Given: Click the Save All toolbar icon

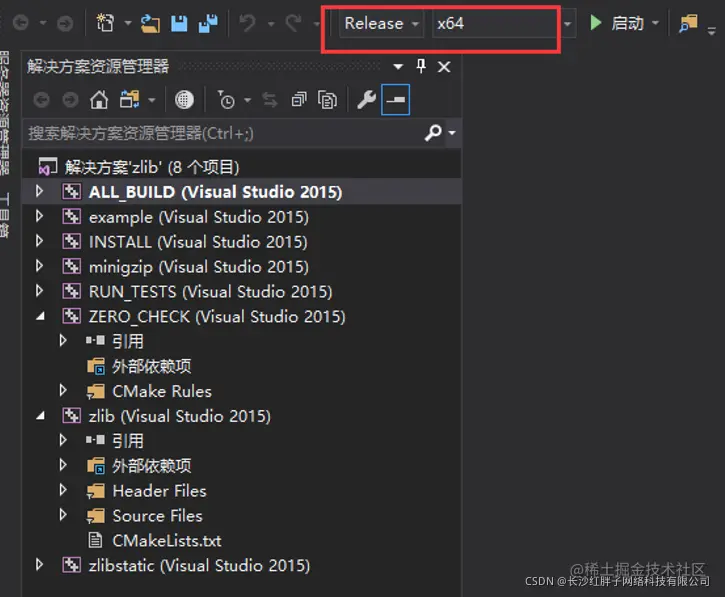Looking at the screenshot, I should coord(208,23).
